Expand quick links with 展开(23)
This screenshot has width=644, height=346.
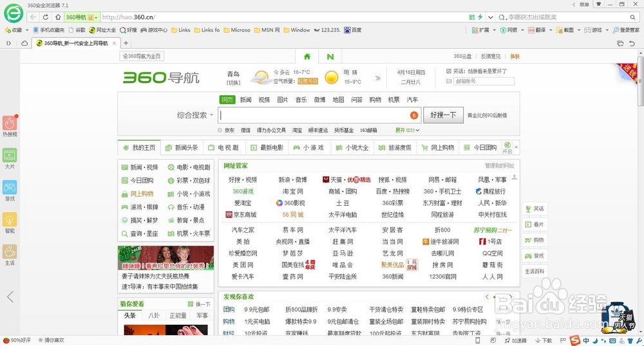point(407,130)
